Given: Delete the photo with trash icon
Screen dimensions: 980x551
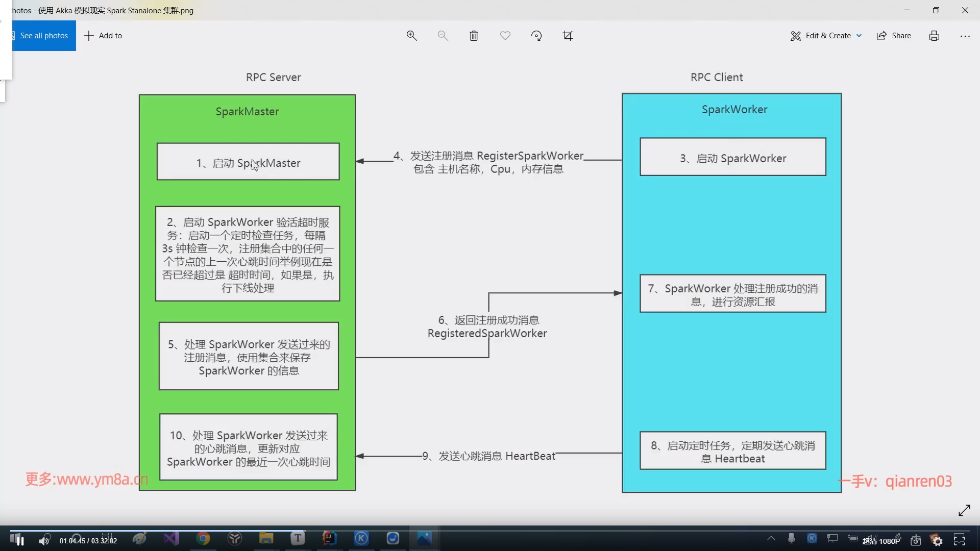Looking at the screenshot, I should [474, 36].
